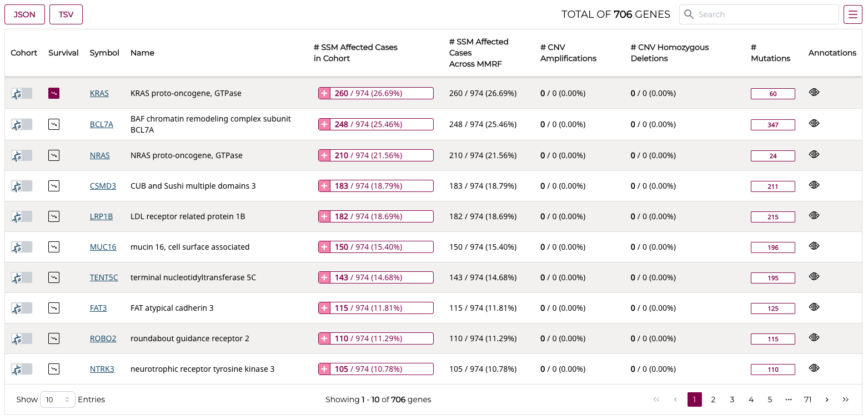Click the annotations icon for NTRK3
The image size is (868, 420).
[x=814, y=368]
